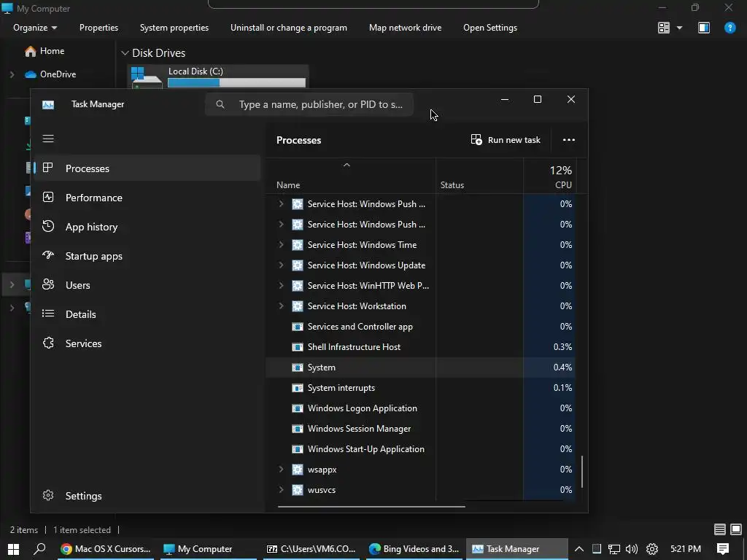Click the help question mark icon in My Computer
Viewport: 747px width, 560px height.
729,28
